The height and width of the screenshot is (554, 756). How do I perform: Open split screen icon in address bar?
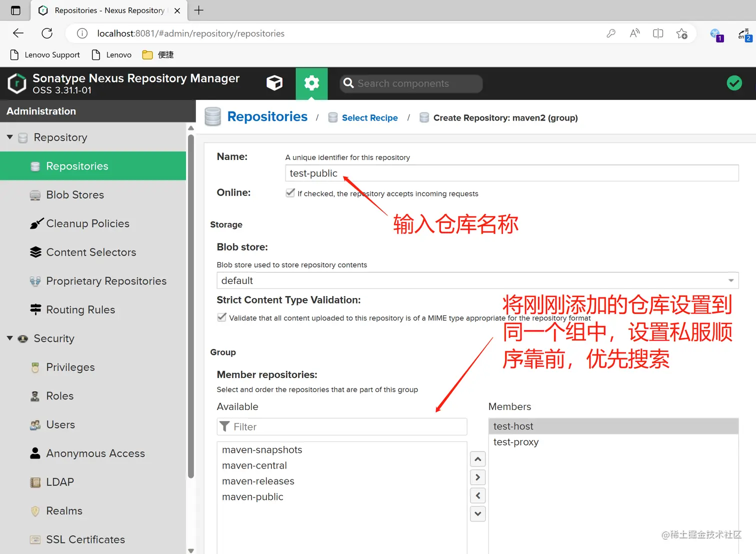tap(658, 33)
